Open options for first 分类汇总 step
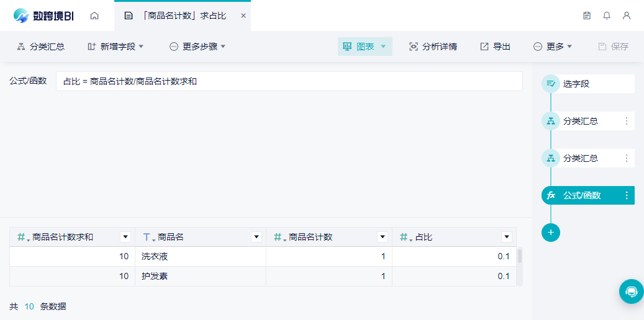Image resolution: width=644 pixels, height=320 pixels. (x=627, y=121)
